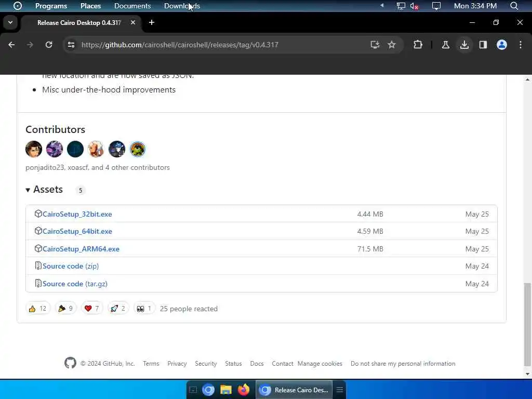The width and height of the screenshot is (532, 399).
Task: Click the install app icon in address bar
Action: tap(375, 45)
